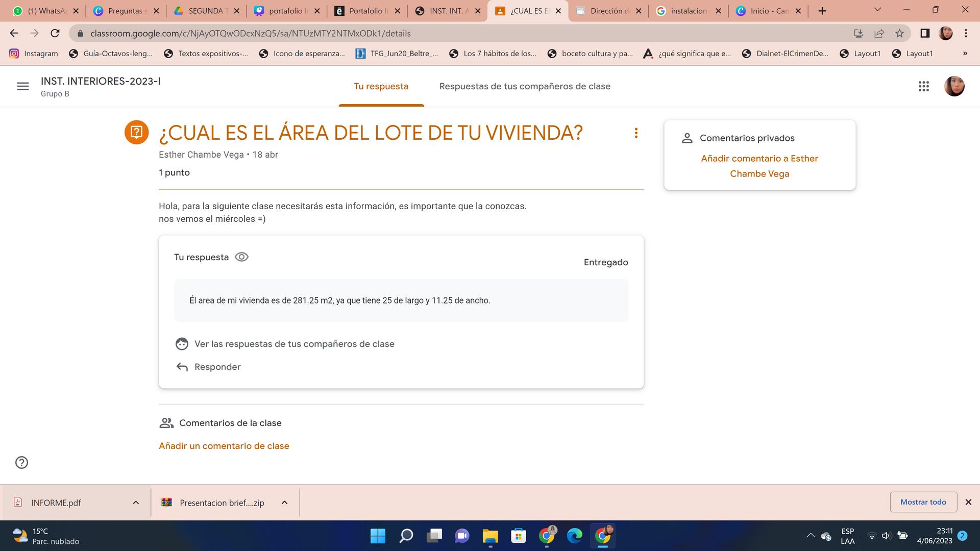Click Responder under your answer
Image resolution: width=980 pixels, height=551 pixels.
pos(217,367)
